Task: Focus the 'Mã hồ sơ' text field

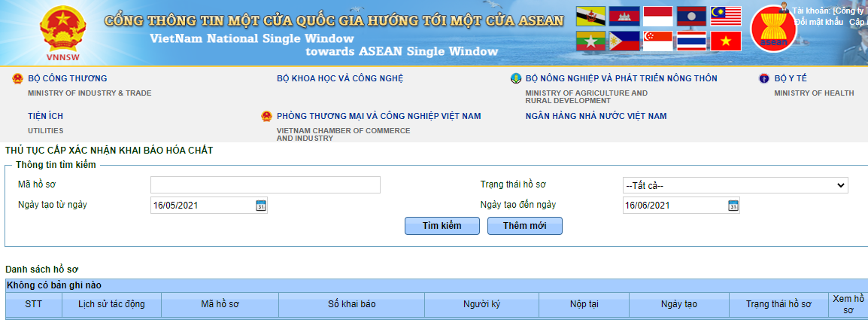Action: coord(265,185)
